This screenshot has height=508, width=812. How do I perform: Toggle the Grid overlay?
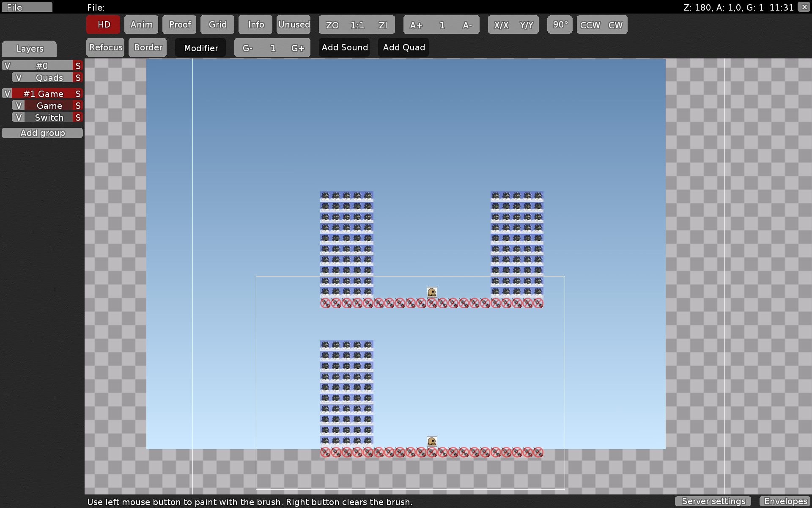[217, 25]
